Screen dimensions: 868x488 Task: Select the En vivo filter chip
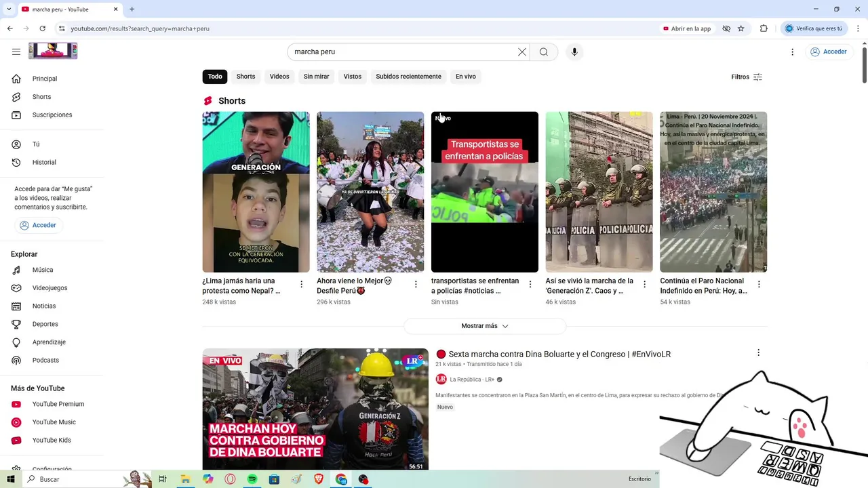click(465, 77)
